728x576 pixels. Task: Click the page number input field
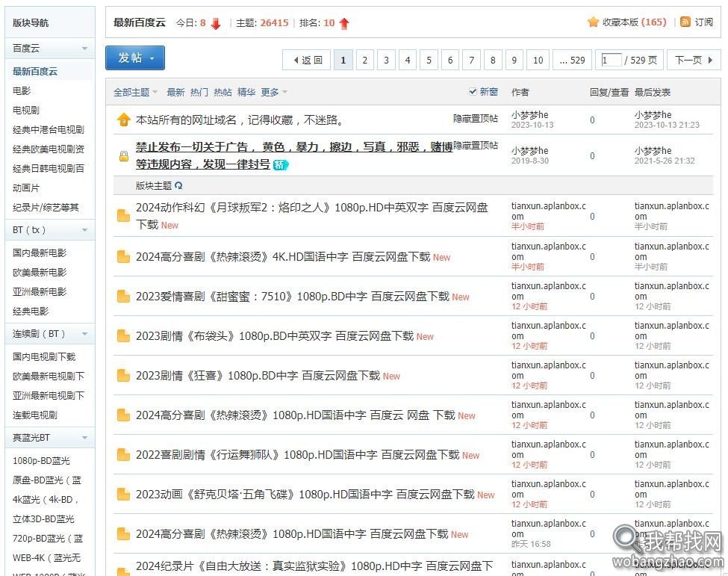611,60
